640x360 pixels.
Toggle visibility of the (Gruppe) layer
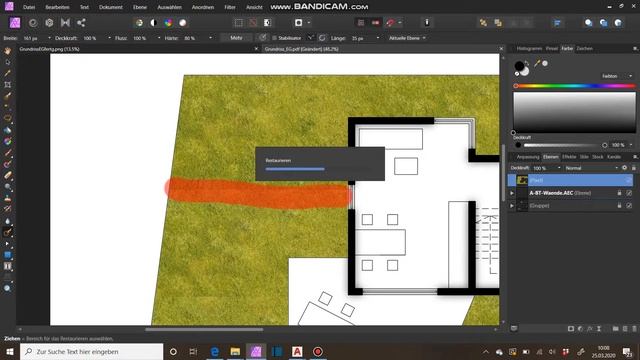click(x=629, y=205)
